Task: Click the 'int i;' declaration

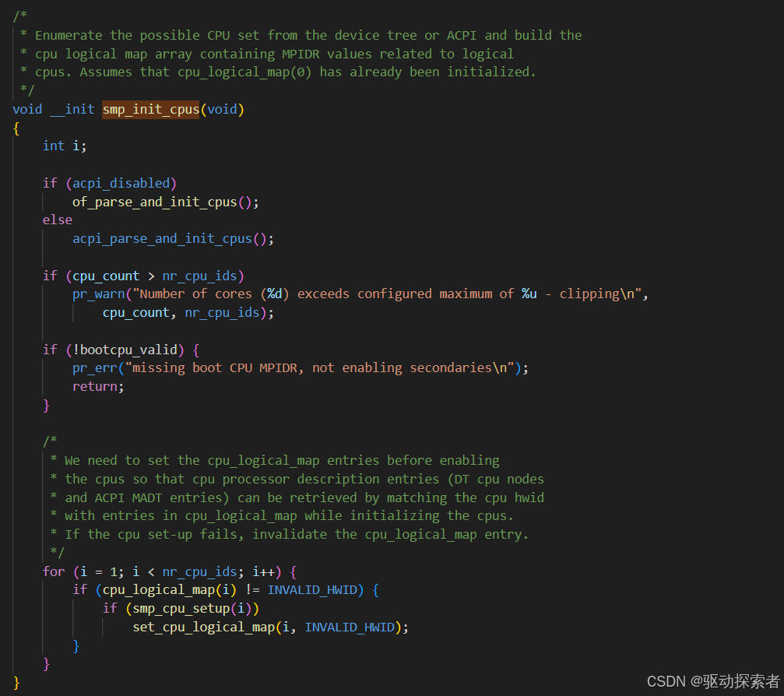Action: pyautogui.click(x=65, y=146)
